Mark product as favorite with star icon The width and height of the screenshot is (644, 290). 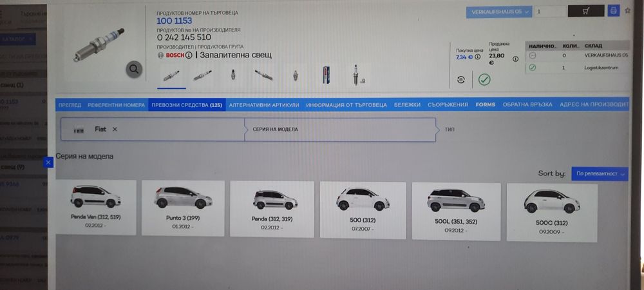pos(627,11)
